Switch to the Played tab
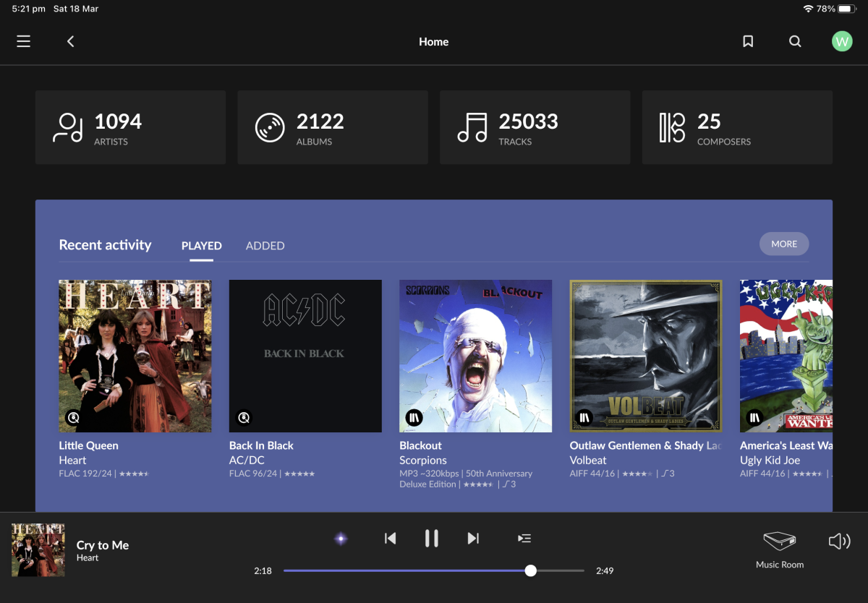Viewport: 868px width, 603px height. coord(201,246)
